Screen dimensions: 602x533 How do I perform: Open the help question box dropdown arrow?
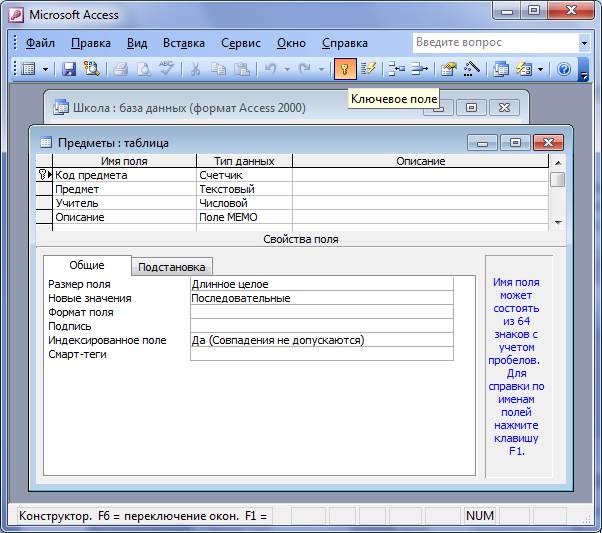[584, 43]
